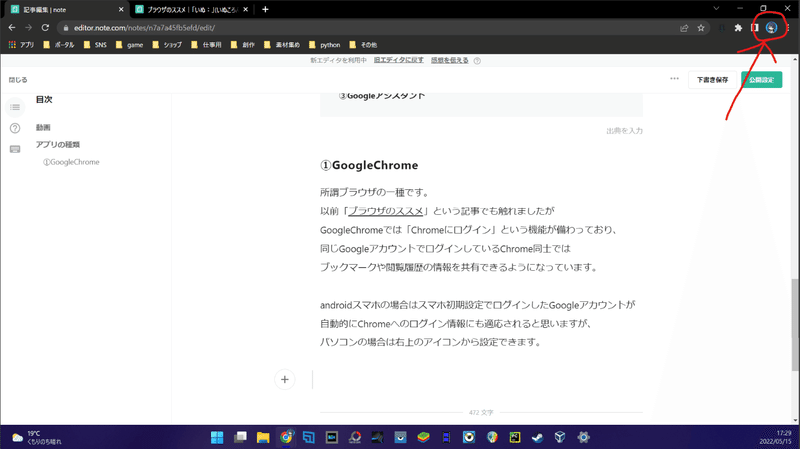This screenshot has height=449, width=800.
Task: Click the address bar URL editor.note.com
Action: pyautogui.click(x=144, y=28)
